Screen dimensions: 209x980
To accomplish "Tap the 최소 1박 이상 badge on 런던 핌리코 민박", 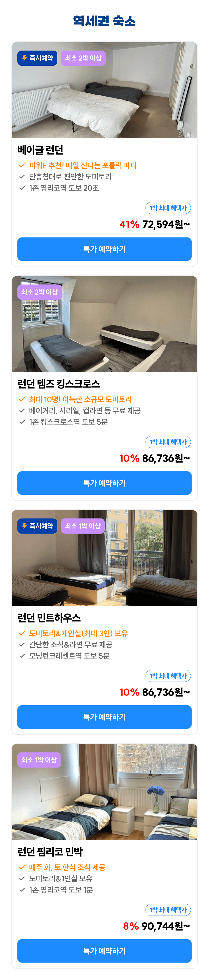I will [x=39, y=760].
